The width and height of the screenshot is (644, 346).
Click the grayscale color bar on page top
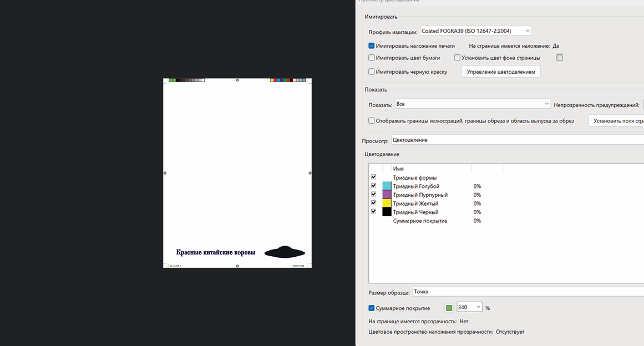(x=187, y=80)
